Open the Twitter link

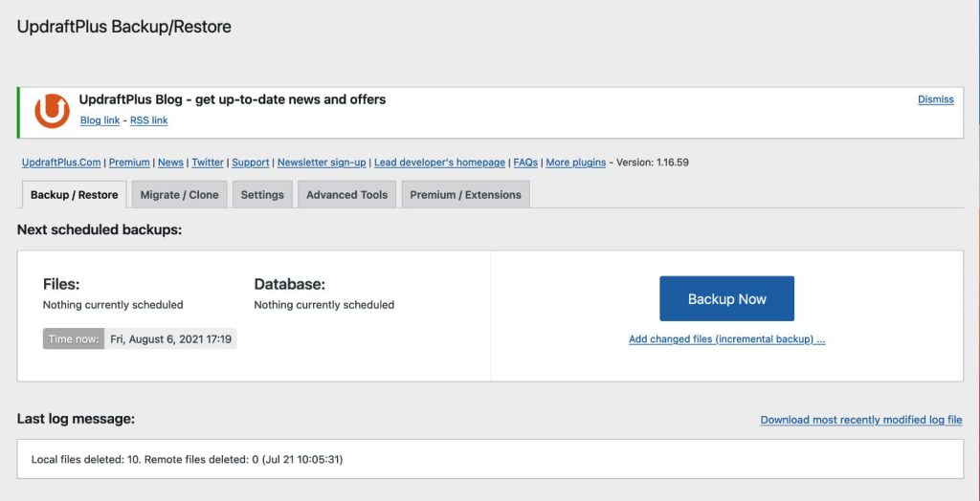[x=208, y=163]
